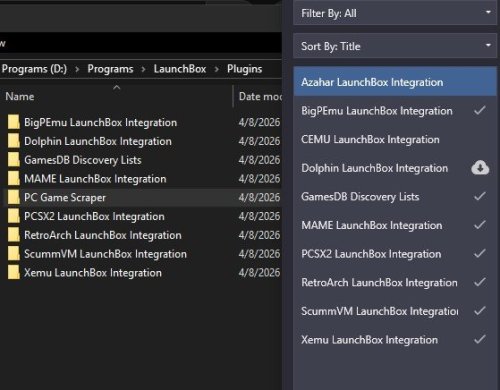Select GamesDB Discovery Lists folder in Explorer
Screen dimensions: 500x390
pos(83,160)
